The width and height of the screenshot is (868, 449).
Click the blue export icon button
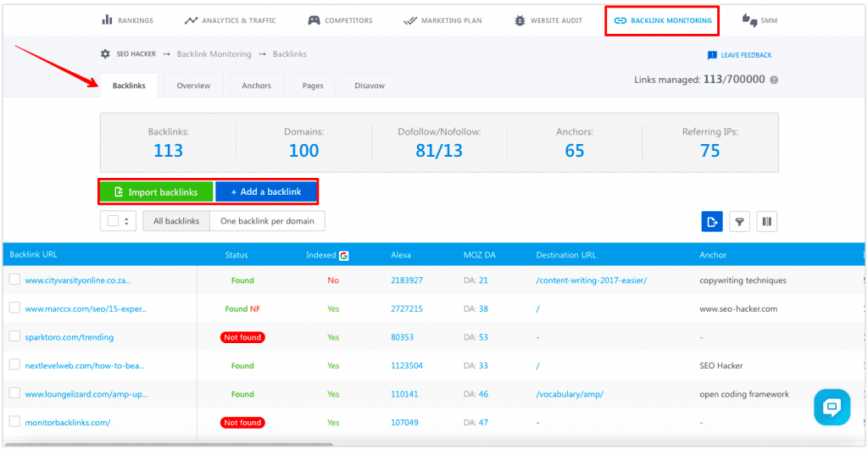(x=711, y=222)
